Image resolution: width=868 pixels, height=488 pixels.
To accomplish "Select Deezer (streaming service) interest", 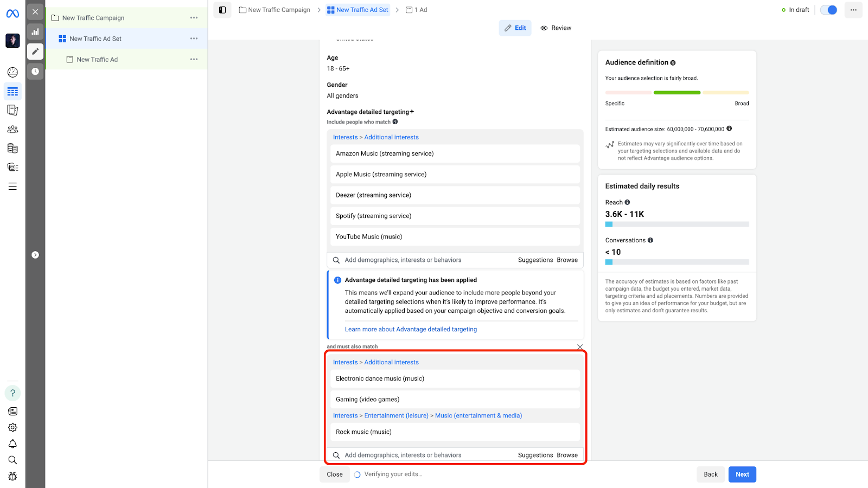I will coord(455,195).
